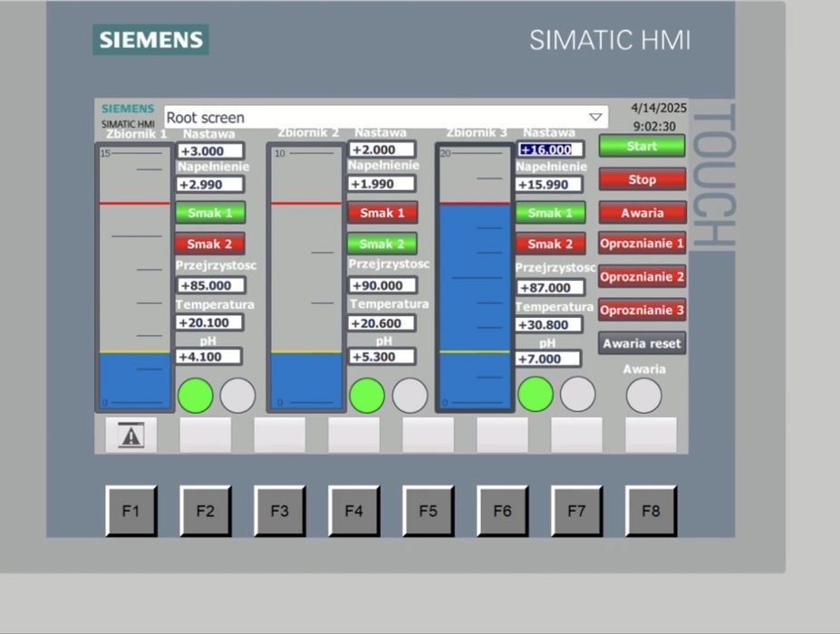Click Napelnienie value +2.990
The image size is (840, 634).
(x=210, y=185)
